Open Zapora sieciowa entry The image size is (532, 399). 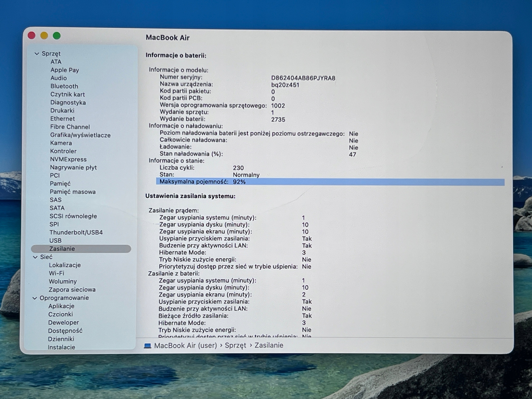[x=72, y=289]
